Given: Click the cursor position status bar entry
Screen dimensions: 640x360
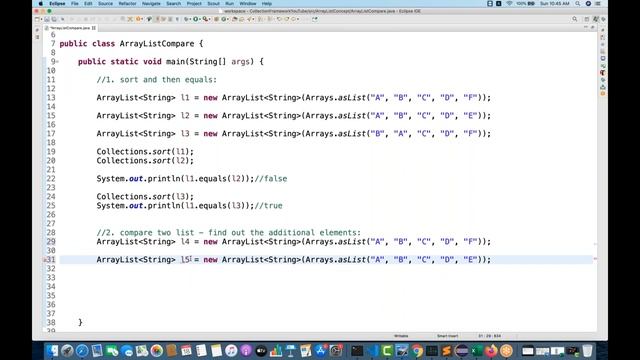Looking at the screenshot, I should point(489,336).
